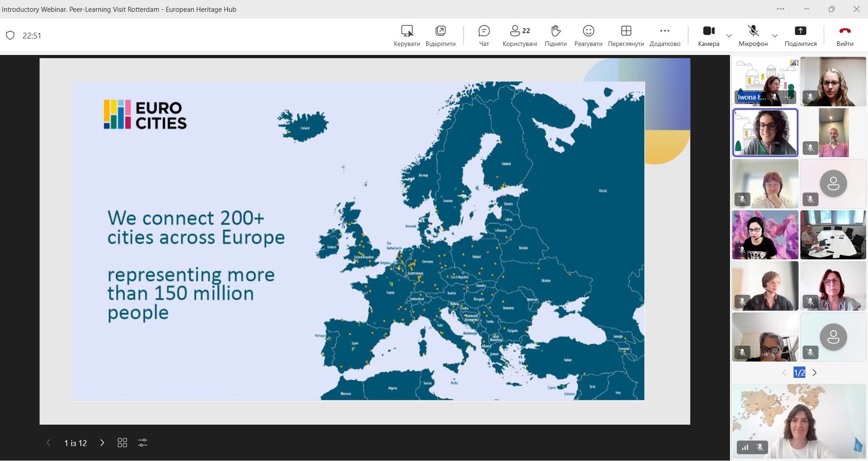Click the Iwona Ł... name label
Viewport: 868px width, 461px height.
[x=752, y=97]
